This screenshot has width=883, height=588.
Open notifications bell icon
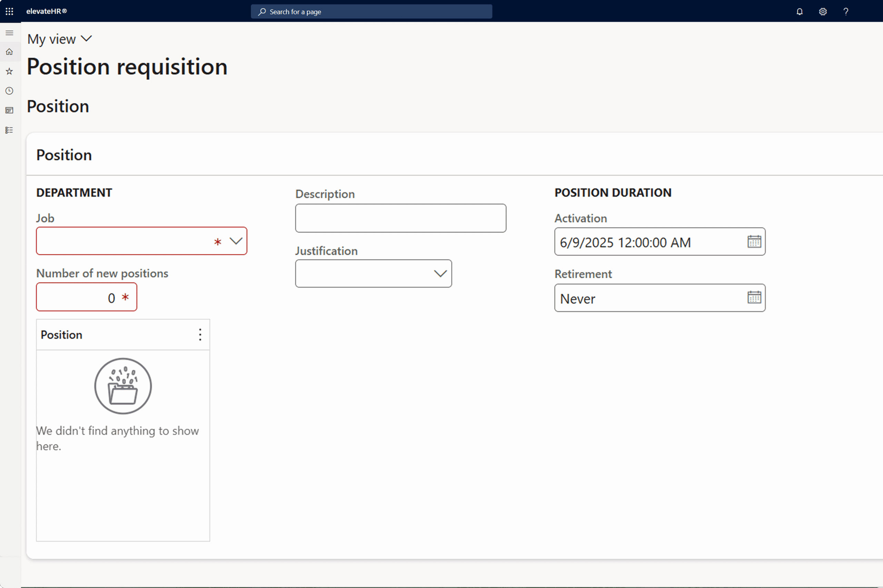(x=800, y=12)
